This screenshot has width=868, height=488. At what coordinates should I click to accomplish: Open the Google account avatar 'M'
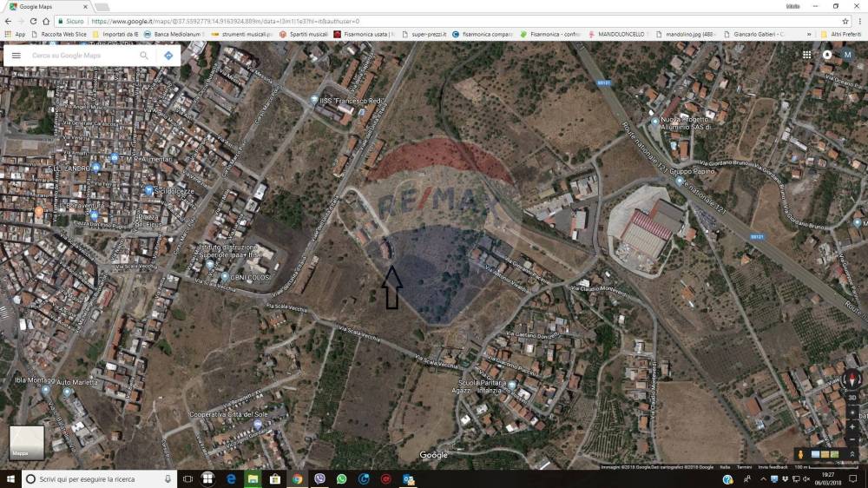847,55
